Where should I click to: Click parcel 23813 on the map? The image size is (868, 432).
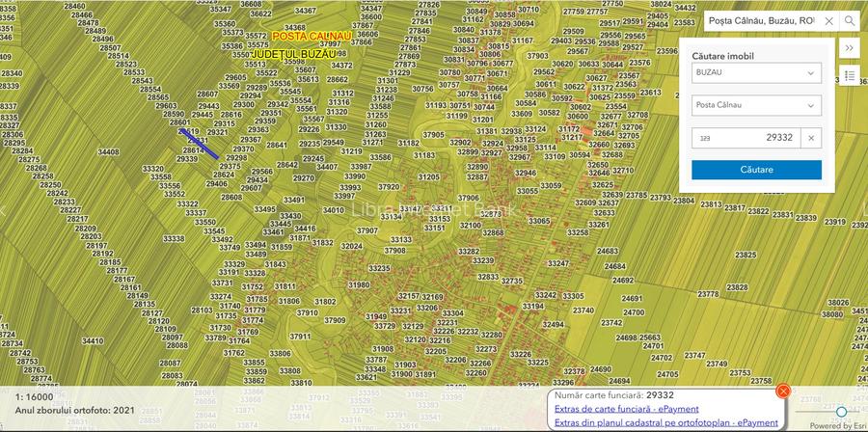coord(712,204)
